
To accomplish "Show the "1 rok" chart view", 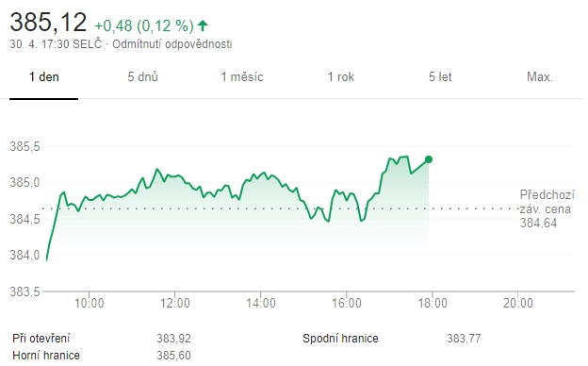I will 341,77.
